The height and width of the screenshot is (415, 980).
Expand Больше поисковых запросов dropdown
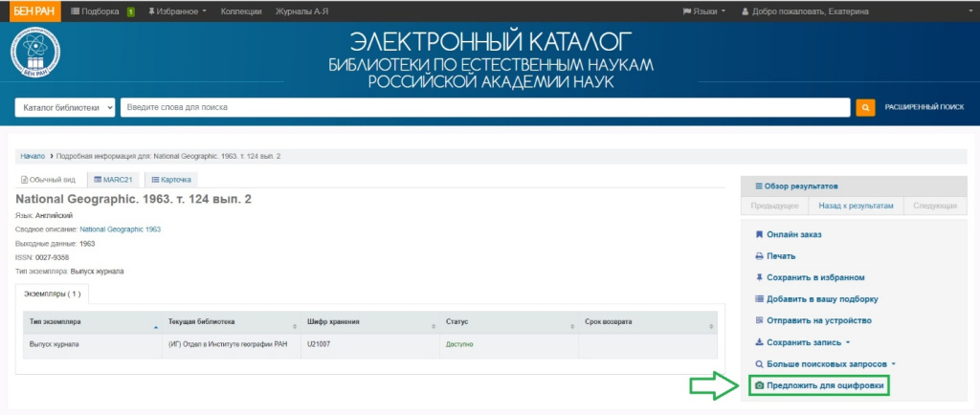(x=826, y=363)
